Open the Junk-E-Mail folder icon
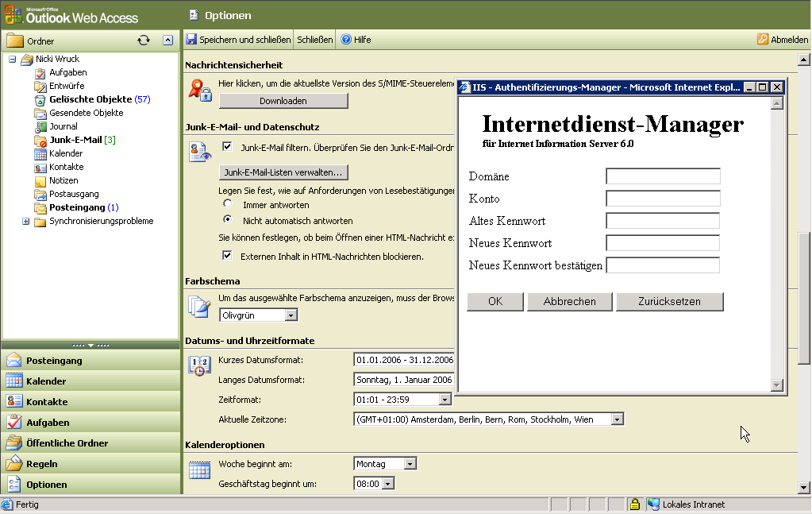 coord(40,141)
